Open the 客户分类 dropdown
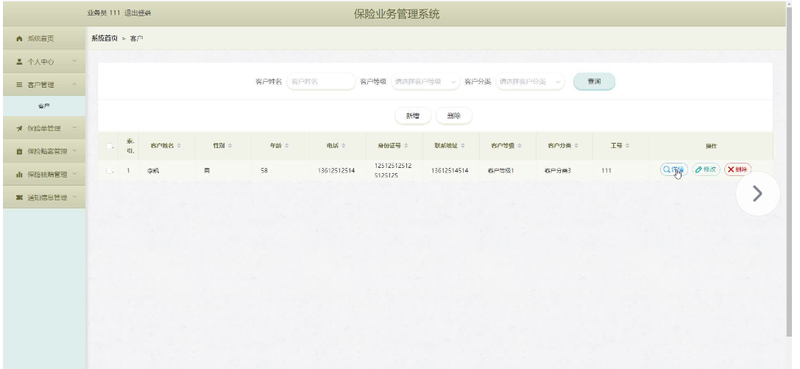 click(x=530, y=81)
